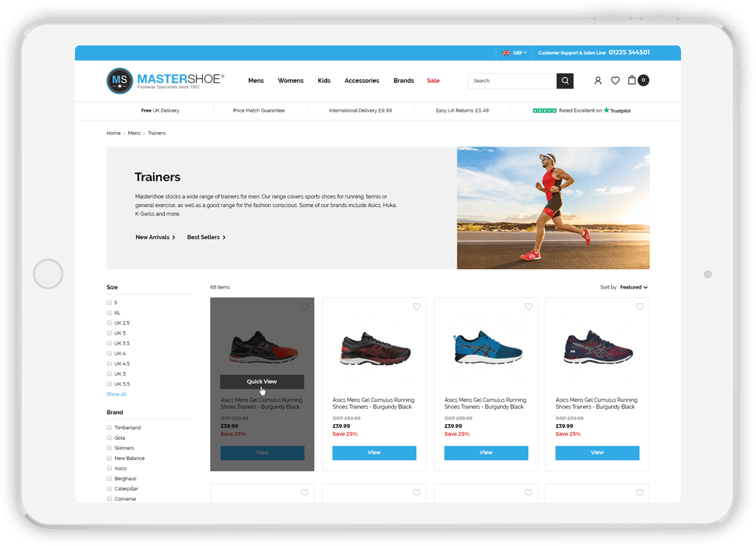Open the Brands menu
756x546 pixels.
403,81
